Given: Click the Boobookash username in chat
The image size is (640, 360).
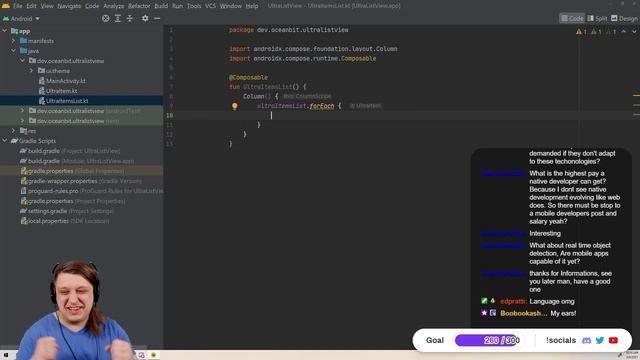Looking at the screenshot, I should pos(524,313).
